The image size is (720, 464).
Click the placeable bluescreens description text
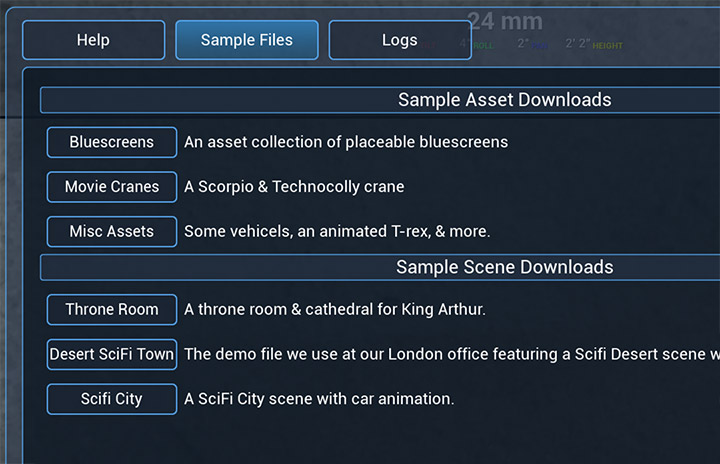click(346, 142)
